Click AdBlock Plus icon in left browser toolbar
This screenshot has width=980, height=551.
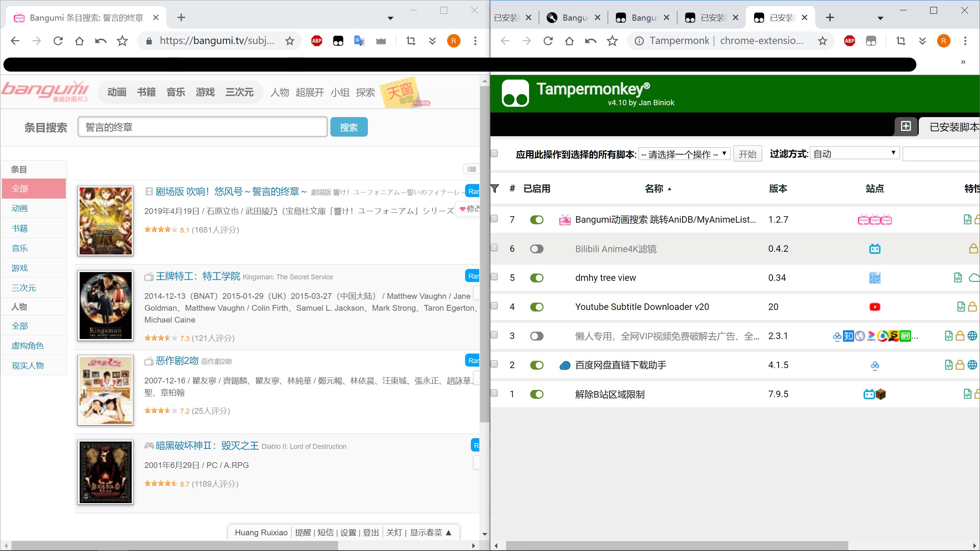[x=317, y=41]
